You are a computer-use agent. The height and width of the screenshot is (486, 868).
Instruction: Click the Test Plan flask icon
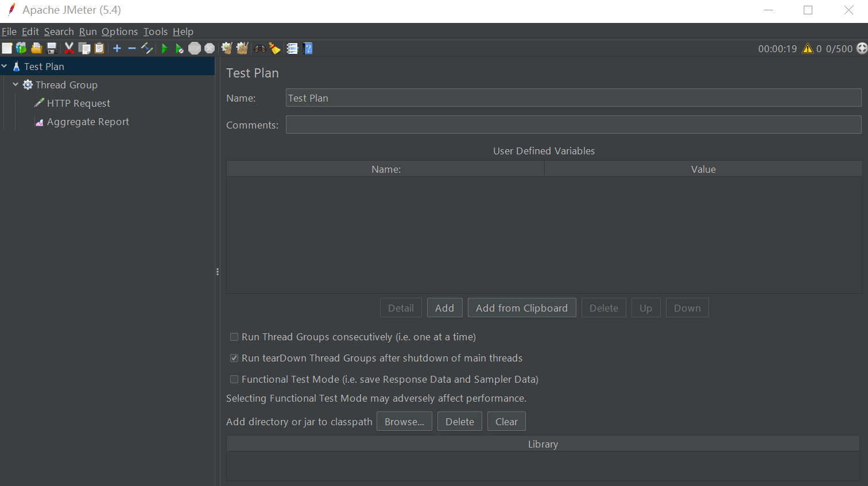click(x=16, y=67)
